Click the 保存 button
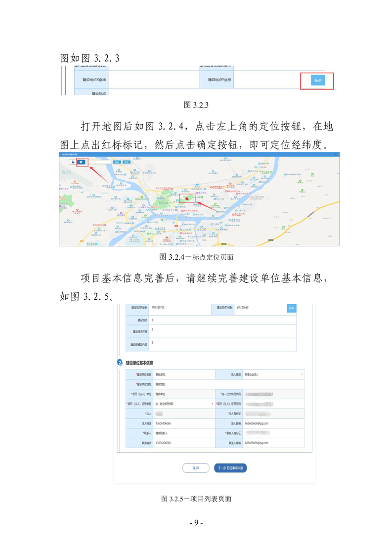Screen dimensions: 392x555 (x=196, y=468)
